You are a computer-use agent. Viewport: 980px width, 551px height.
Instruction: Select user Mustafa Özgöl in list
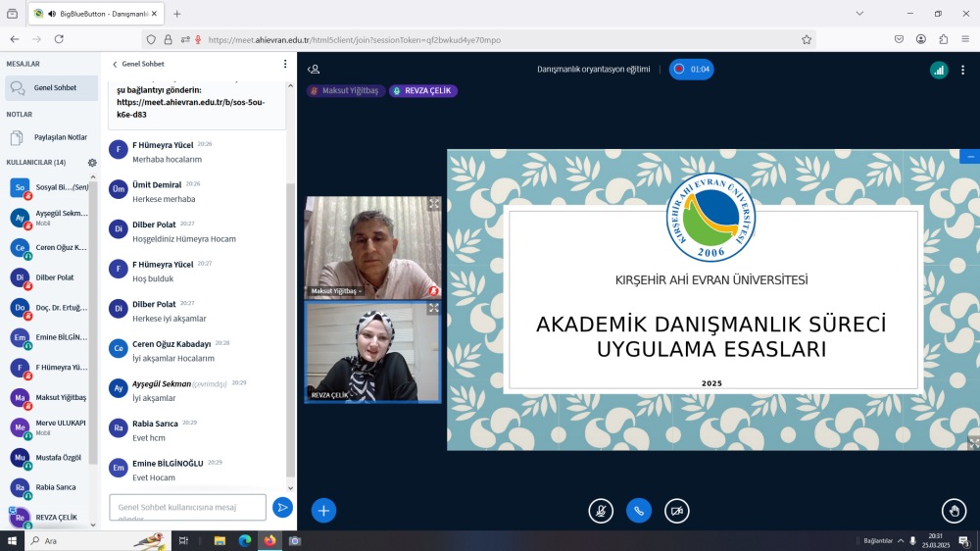click(49, 458)
